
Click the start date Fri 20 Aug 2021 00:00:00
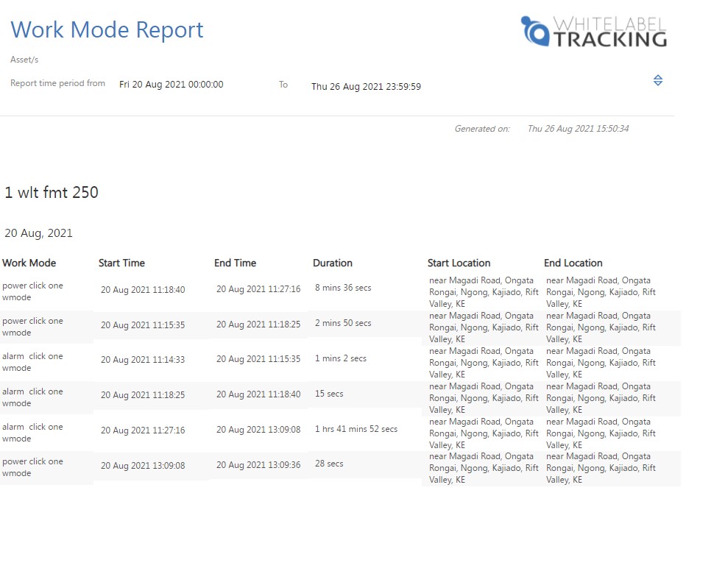tap(172, 85)
